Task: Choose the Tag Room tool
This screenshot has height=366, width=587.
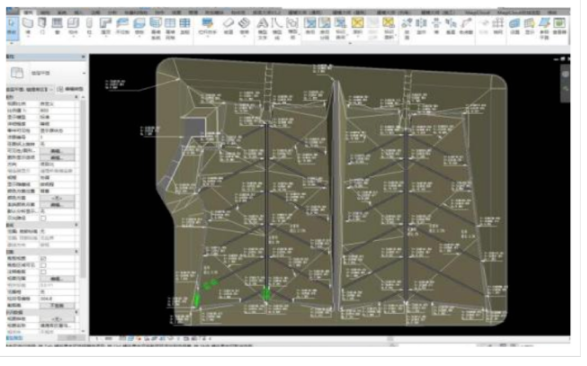Action: point(340,28)
